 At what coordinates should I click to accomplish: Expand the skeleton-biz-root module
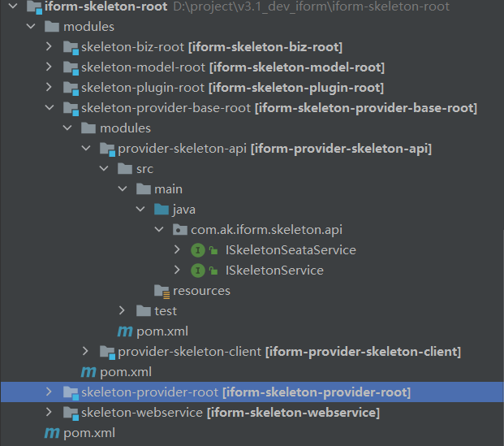click(50, 47)
